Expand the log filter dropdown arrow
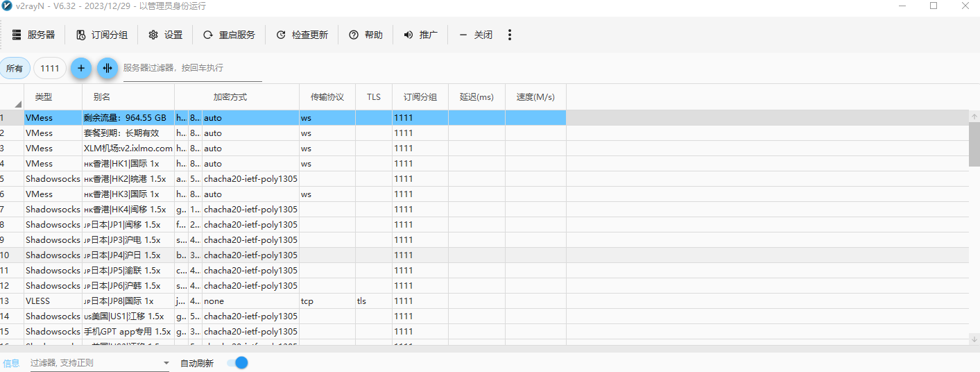 166,363
